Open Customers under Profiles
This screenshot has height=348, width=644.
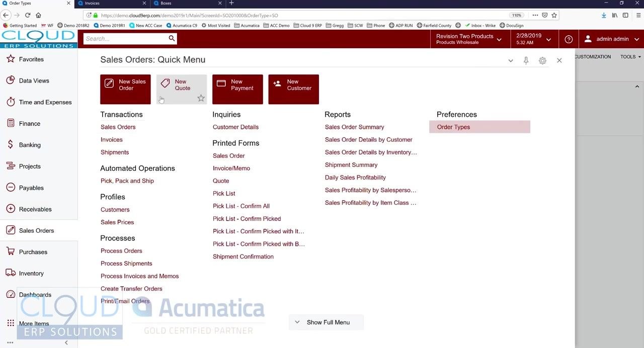(x=115, y=210)
